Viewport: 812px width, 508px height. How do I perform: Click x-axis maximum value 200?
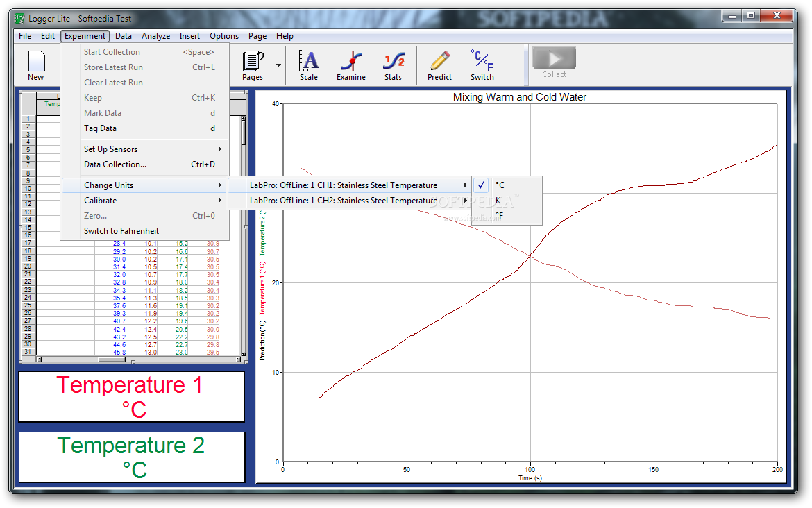click(x=777, y=469)
